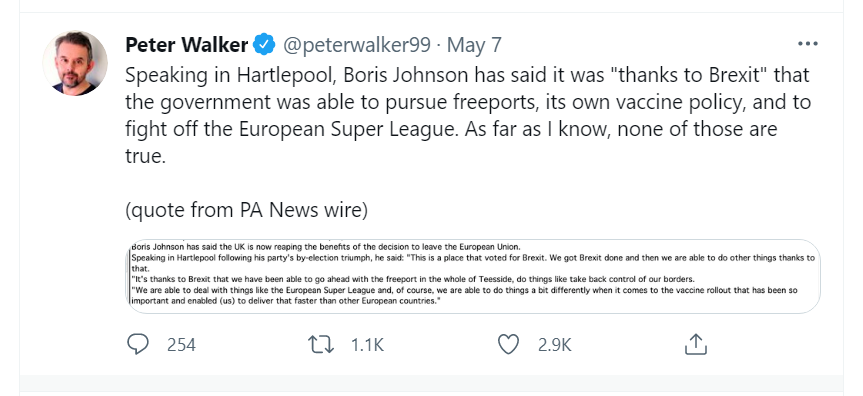The height and width of the screenshot is (396, 863).
Task: Share the tweet via the upload arrow icon
Action: 695,344
